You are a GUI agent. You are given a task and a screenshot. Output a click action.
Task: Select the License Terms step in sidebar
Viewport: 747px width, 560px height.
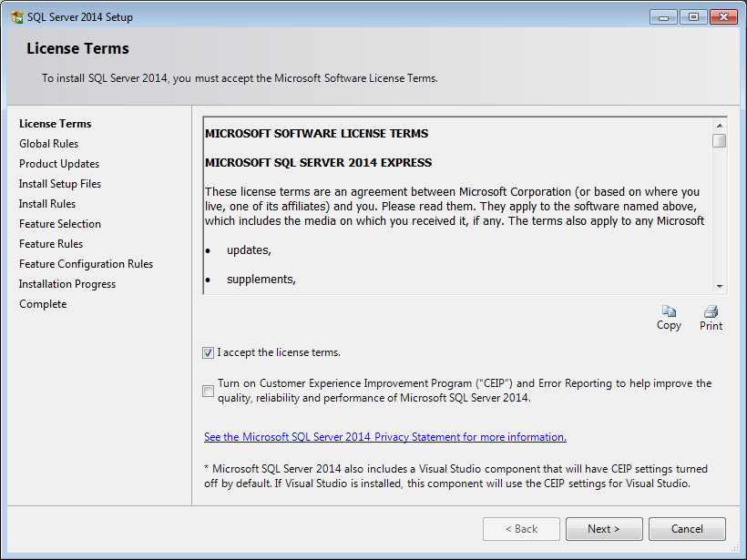tap(56, 124)
